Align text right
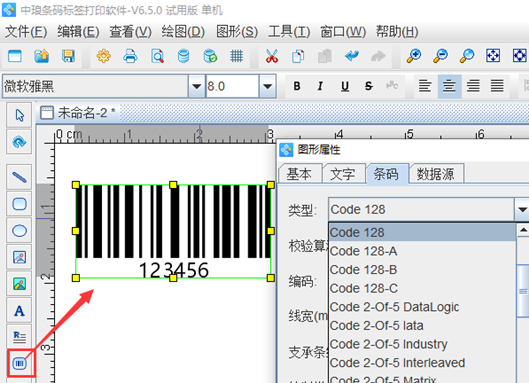The width and height of the screenshot is (529, 383). pos(473,86)
